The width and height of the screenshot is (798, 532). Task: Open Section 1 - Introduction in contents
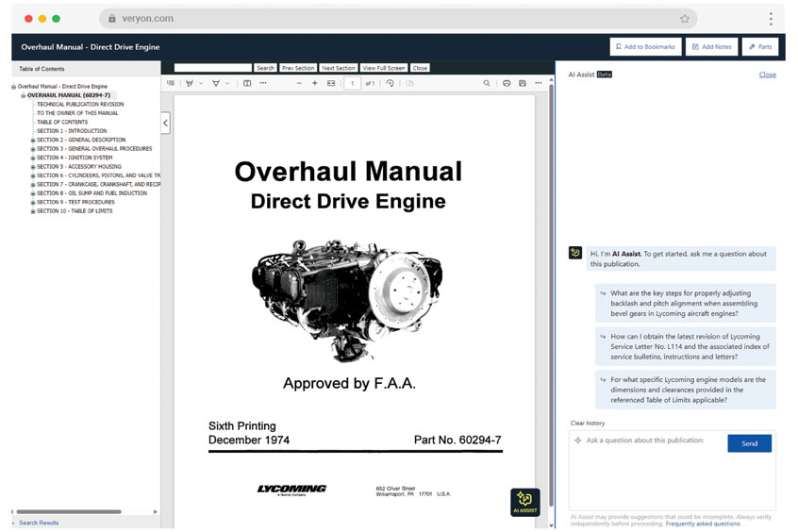pos(72,131)
